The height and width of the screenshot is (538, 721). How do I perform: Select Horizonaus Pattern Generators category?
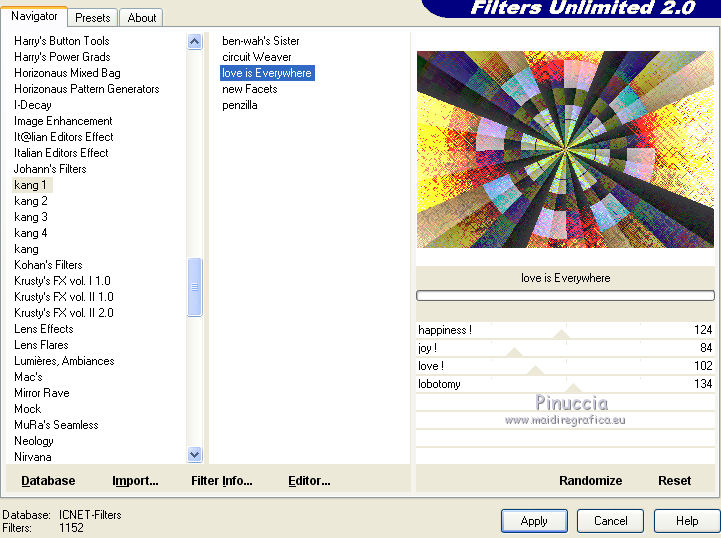click(86, 89)
